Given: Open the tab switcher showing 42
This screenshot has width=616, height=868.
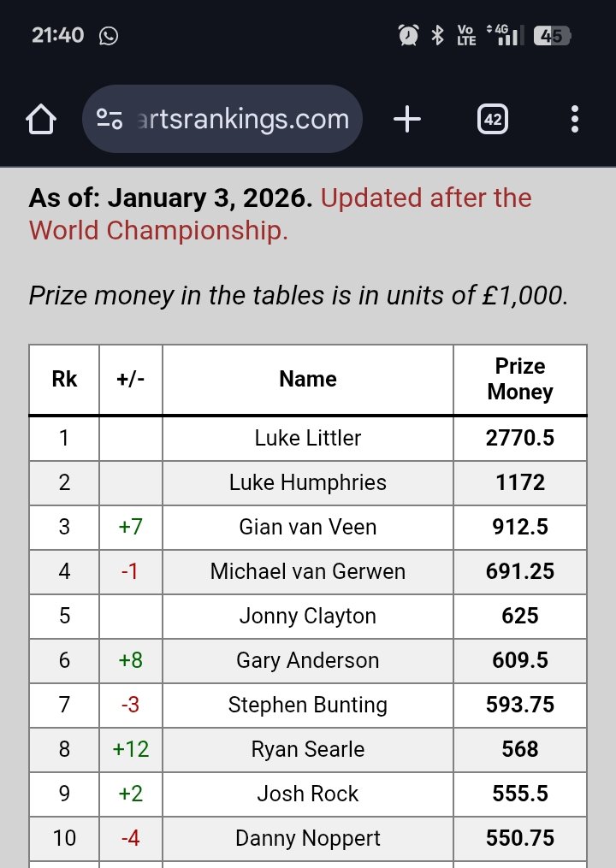Looking at the screenshot, I should click(492, 120).
